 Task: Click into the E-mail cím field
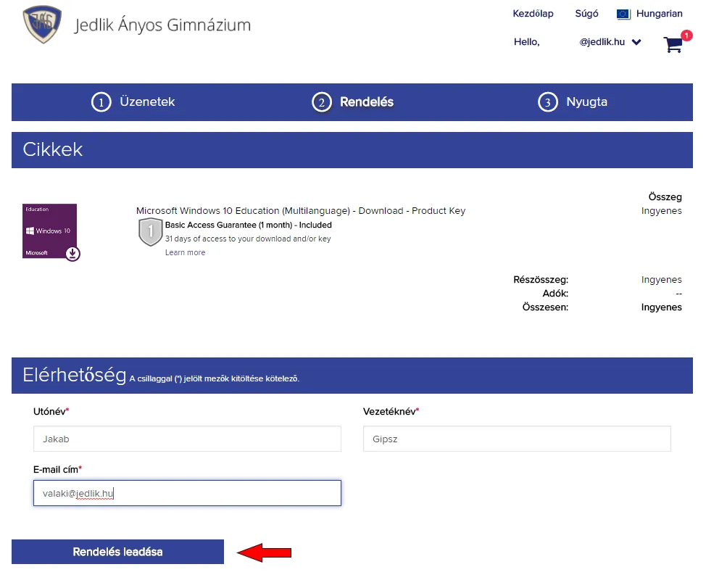187,493
